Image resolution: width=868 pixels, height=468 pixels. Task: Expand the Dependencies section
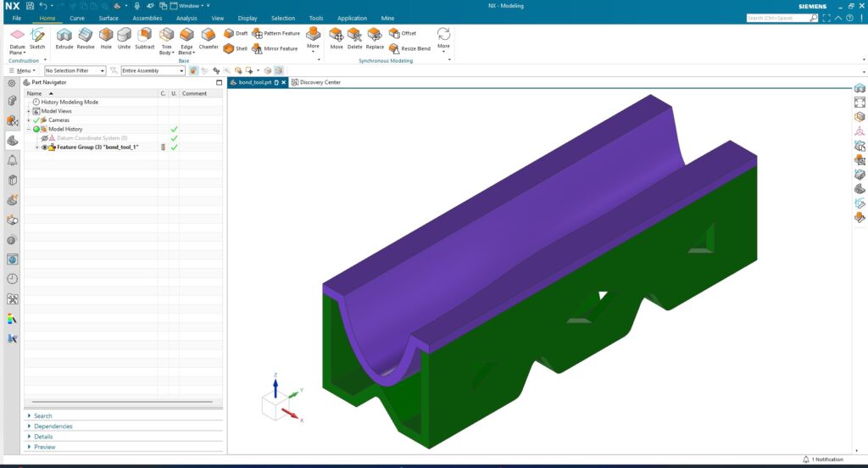[x=53, y=426]
